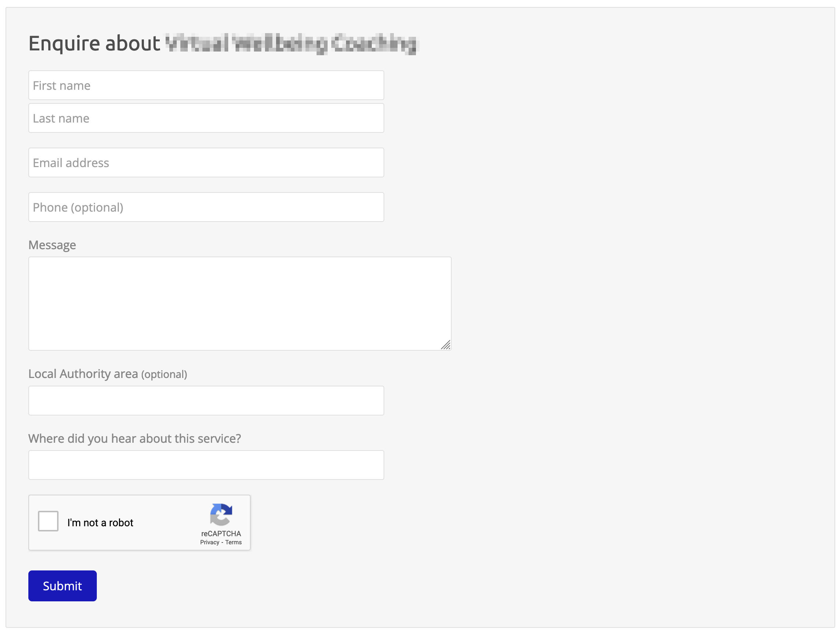Click the "I'm not a robot" label text

[100, 523]
